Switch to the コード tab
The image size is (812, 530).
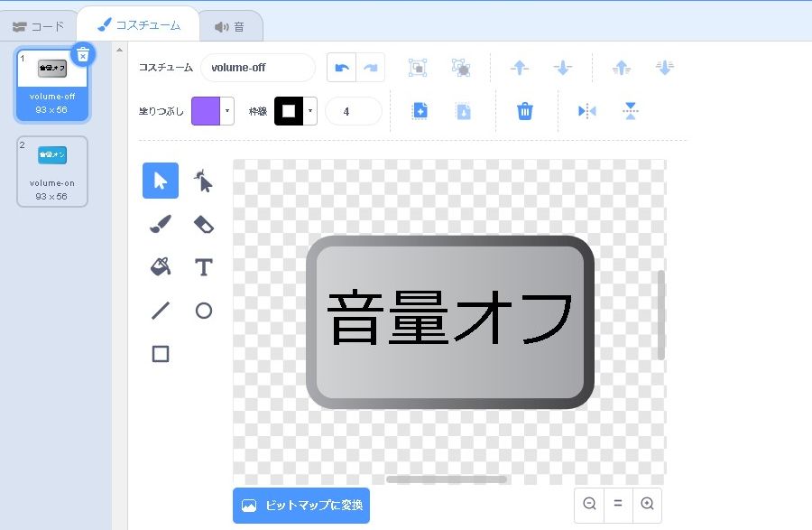(39, 26)
